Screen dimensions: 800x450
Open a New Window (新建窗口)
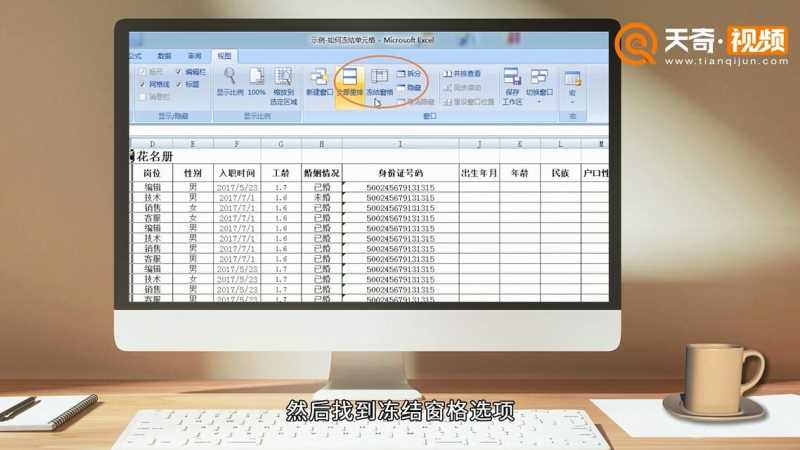(x=319, y=82)
